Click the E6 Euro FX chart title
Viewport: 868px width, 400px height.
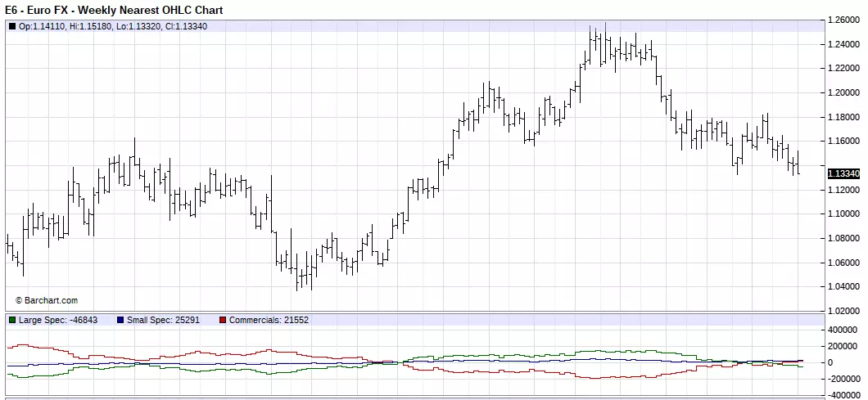click(114, 10)
